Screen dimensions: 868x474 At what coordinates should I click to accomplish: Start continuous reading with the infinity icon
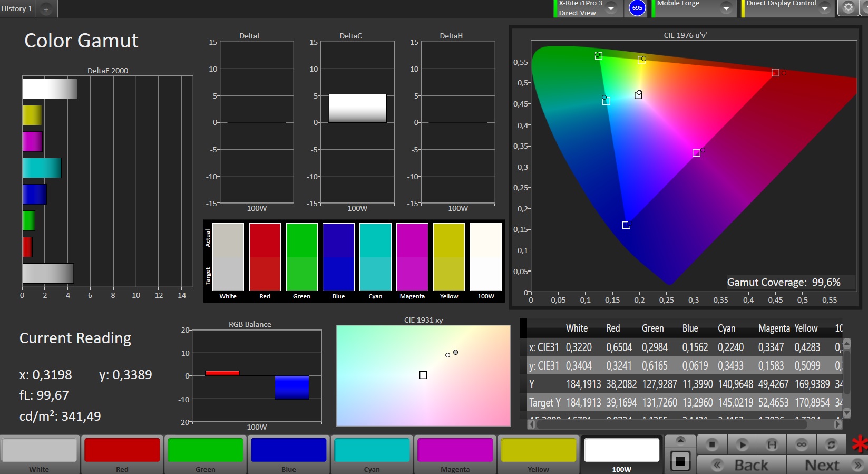point(802,444)
